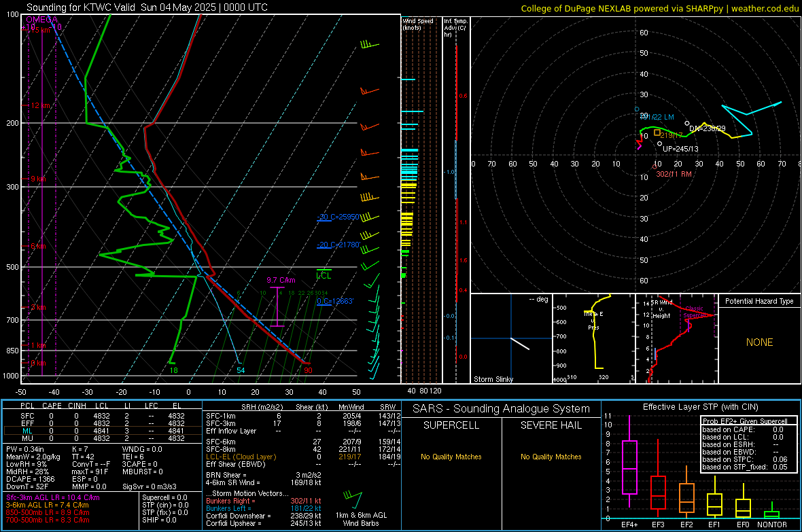
Task: Click the Bunkers Right = 302/11 kt row
Action: [264, 501]
